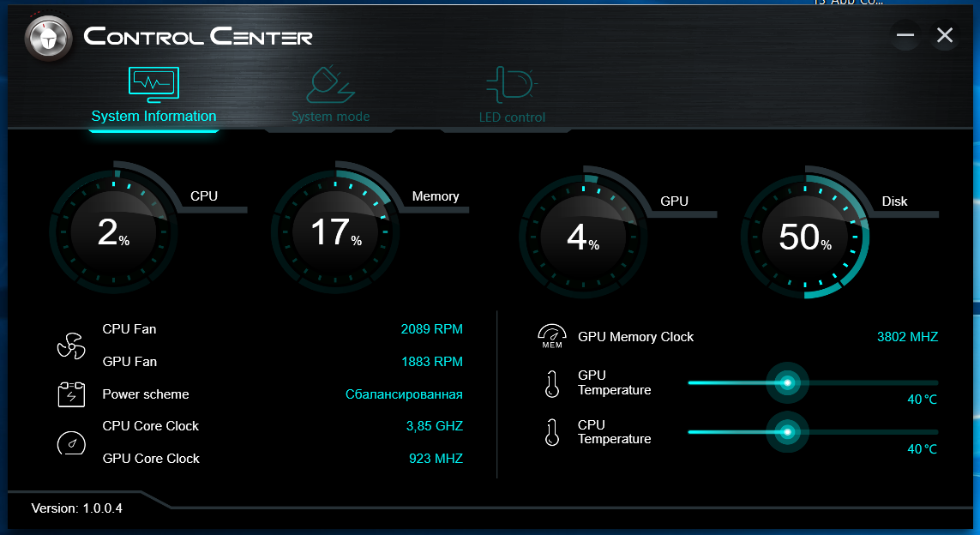This screenshot has width=980, height=535.
Task: Open the LED control lamp icon
Action: (x=511, y=85)
